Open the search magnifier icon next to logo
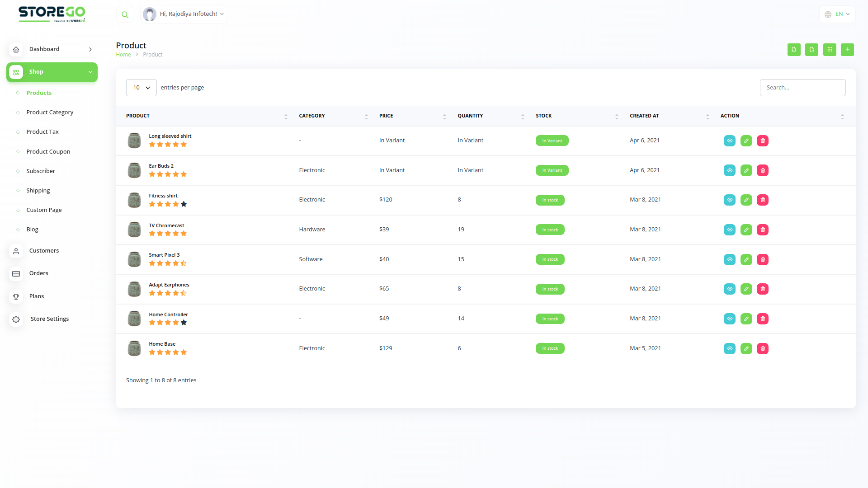 [x=125, y=14]
